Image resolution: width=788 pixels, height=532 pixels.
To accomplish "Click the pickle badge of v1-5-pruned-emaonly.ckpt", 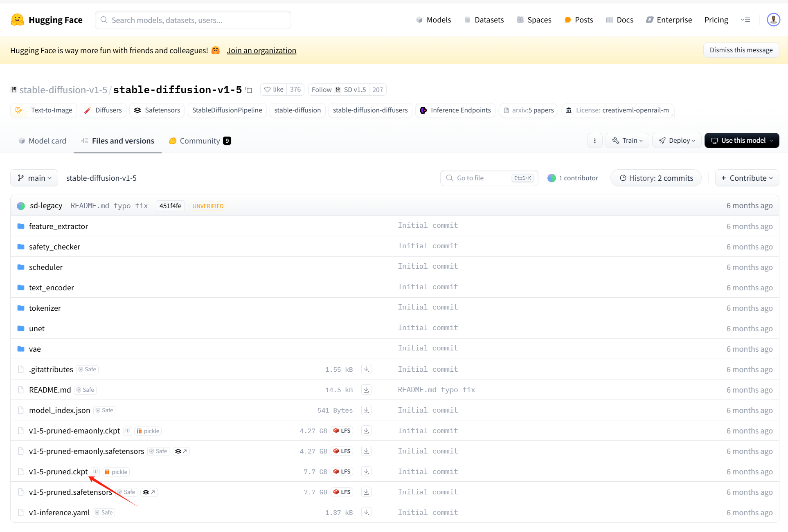I will coord(148,431).
